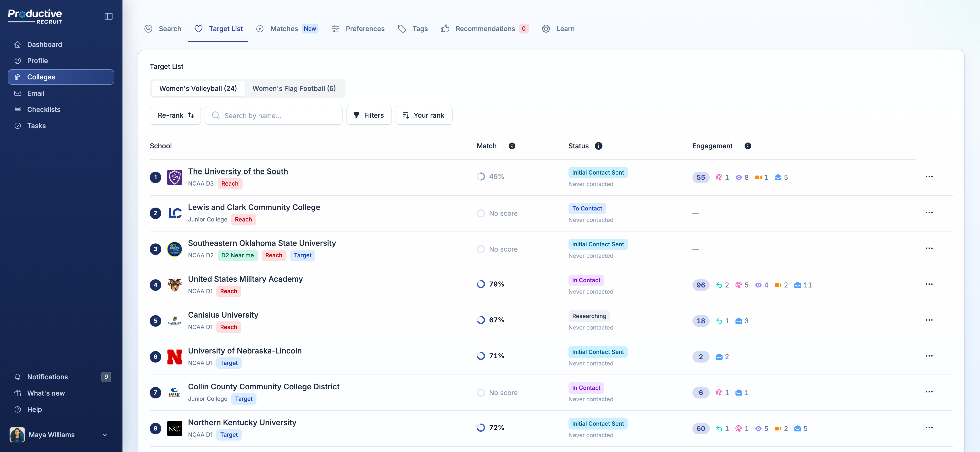This screenshot has width=980, height=452.
Task: Open Colleges in sidebar
Action: tap(61, 77)
